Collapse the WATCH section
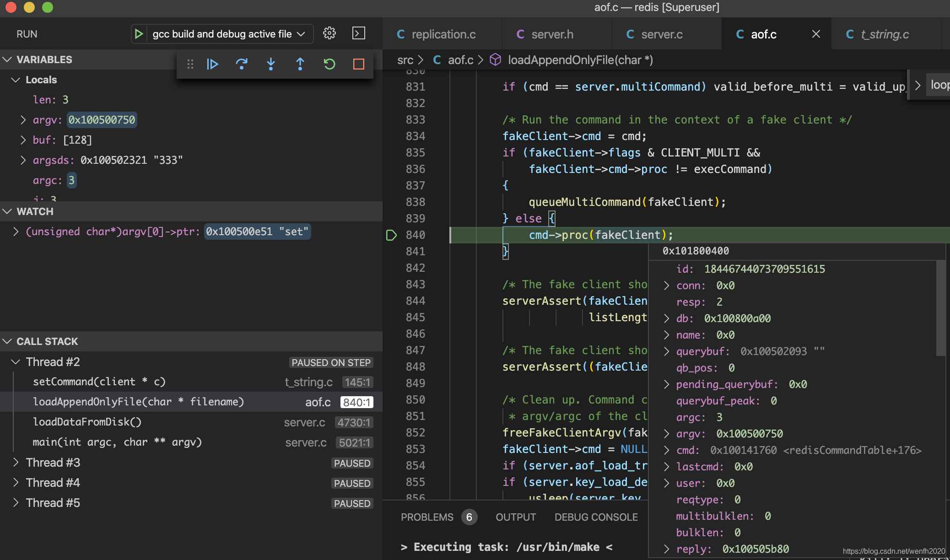 [7, 211]
